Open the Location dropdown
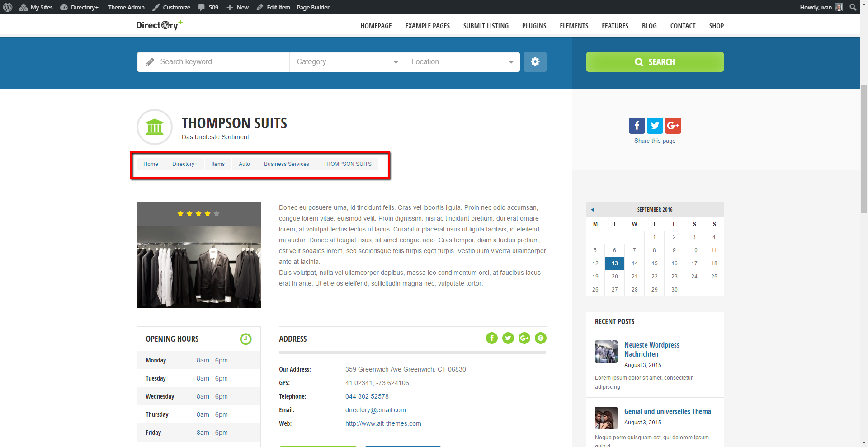The width and height of the screenshot is (868, 447). (x=462, y=62)
